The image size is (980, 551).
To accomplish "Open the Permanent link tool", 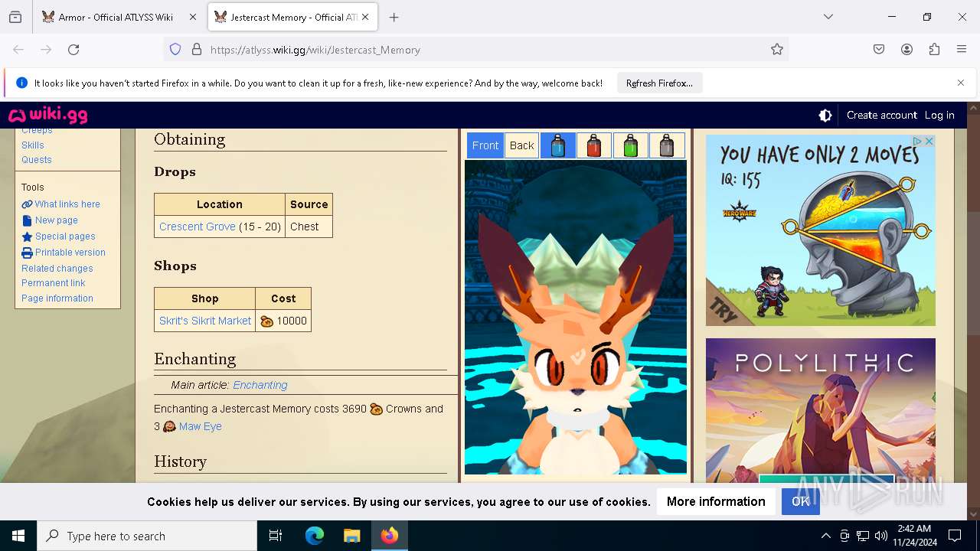I will (x=54, y=283).
